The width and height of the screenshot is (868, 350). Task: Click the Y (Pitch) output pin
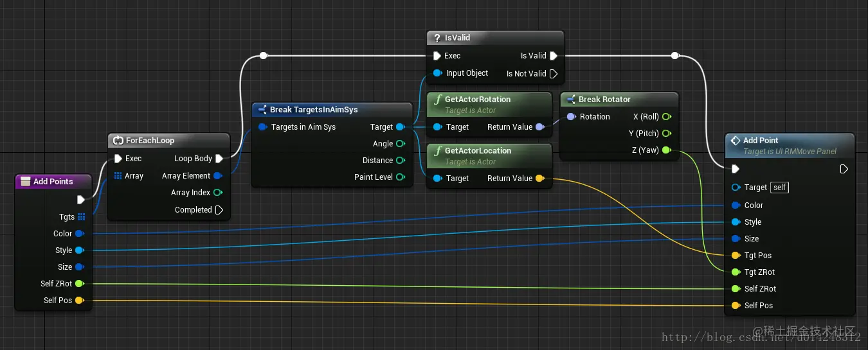[x=666, y=134]
